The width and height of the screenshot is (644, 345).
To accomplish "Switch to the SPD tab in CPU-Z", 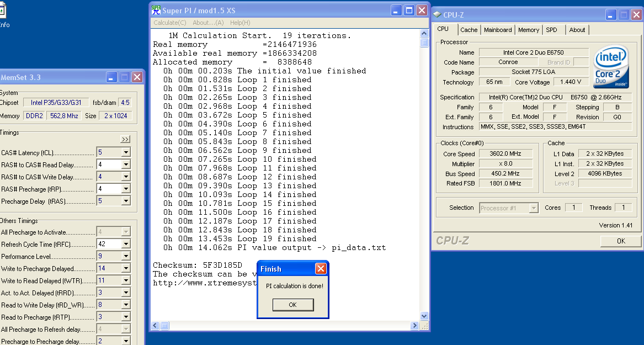I will tap(552, 30).
